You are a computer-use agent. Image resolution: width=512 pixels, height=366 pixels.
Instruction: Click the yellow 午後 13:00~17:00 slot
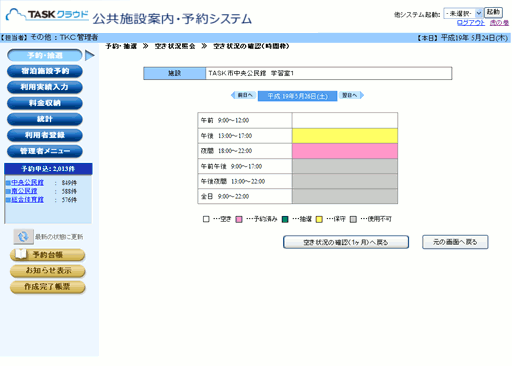point(345,136)
